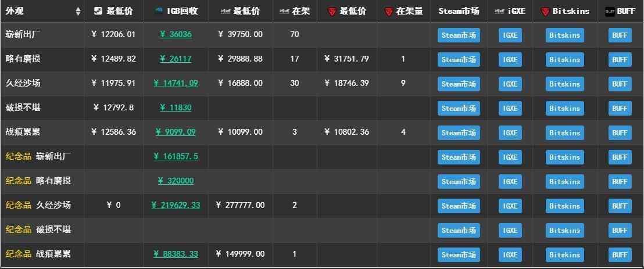This screenshot has width=644, height=269.
Task: Select IGXE price ¥ 39750.00
Action: click(240, 34)
